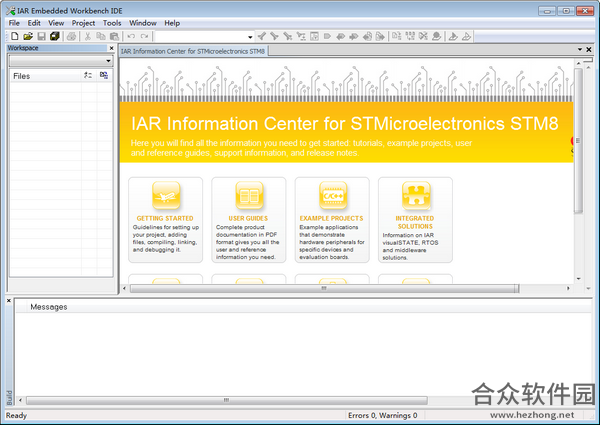The width and height of the screenshot is (600, 425).
Task: Open the Help menu
Action: 172,23
